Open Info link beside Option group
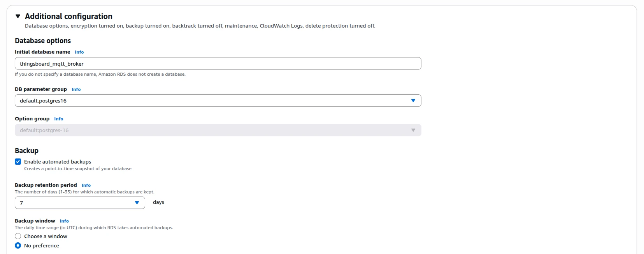This screenshot has height=254, width=644. tap(59, 119)
